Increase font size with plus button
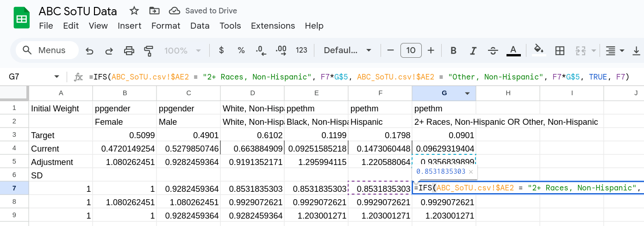The width and height of the screenshot is (644, 226). coord(431,50)
